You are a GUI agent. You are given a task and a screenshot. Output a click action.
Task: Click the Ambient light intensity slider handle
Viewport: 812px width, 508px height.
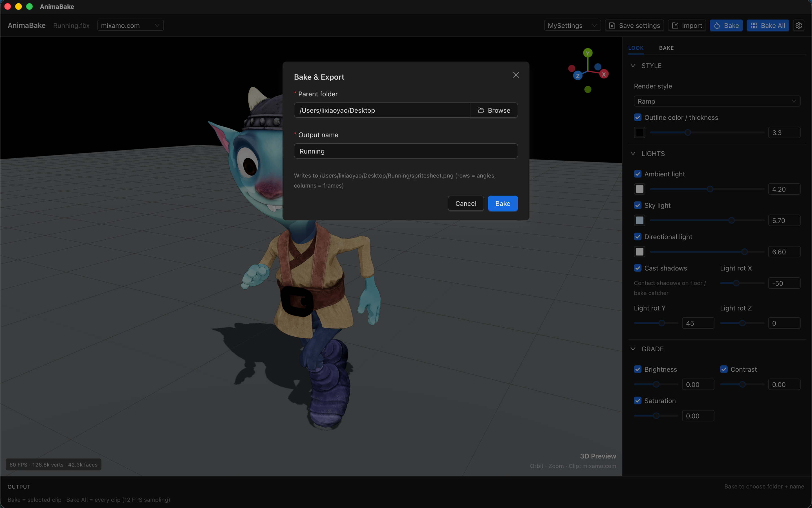coord(710,189)
